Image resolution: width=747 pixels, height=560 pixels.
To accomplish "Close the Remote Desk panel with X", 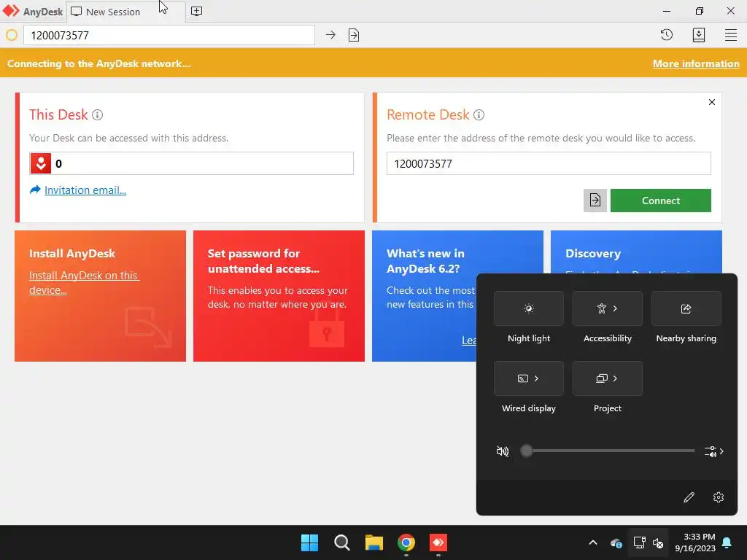I will pos(712,102).
